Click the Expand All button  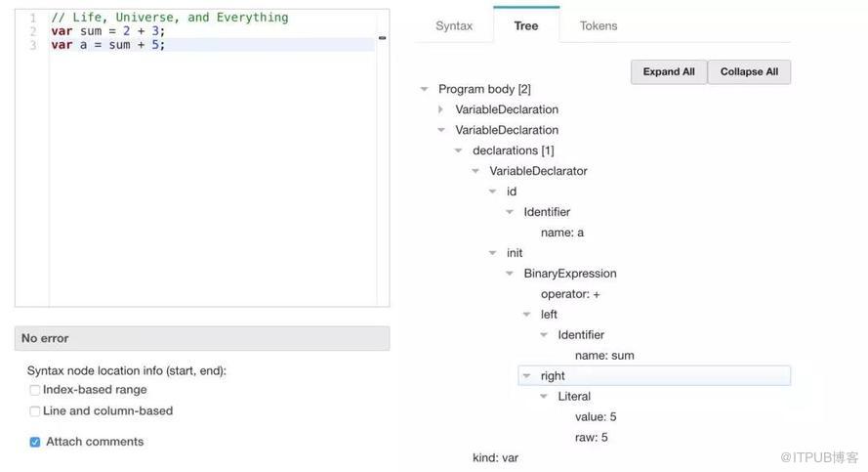pyautogui.click(x=669, y=72)
